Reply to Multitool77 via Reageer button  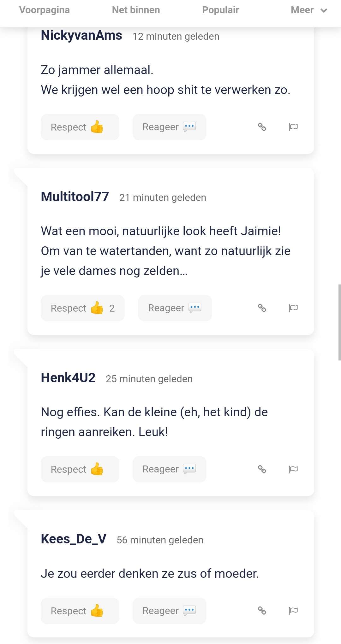pos(175,308)
